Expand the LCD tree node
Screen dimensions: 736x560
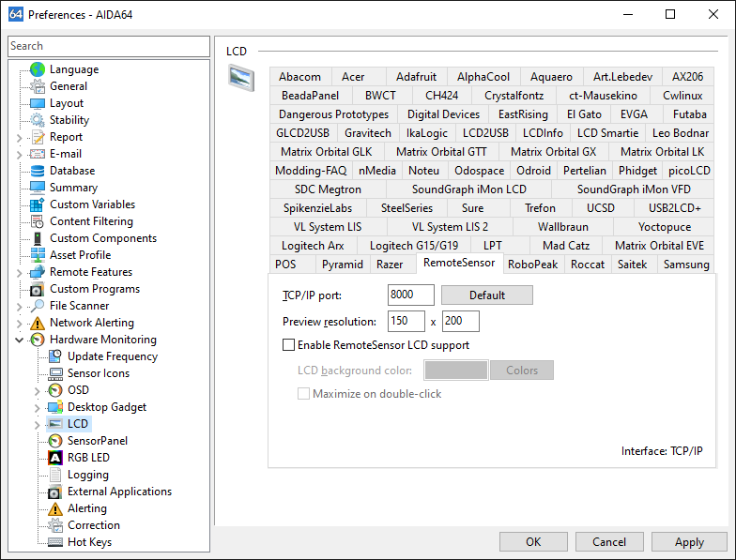coord(38,425)
